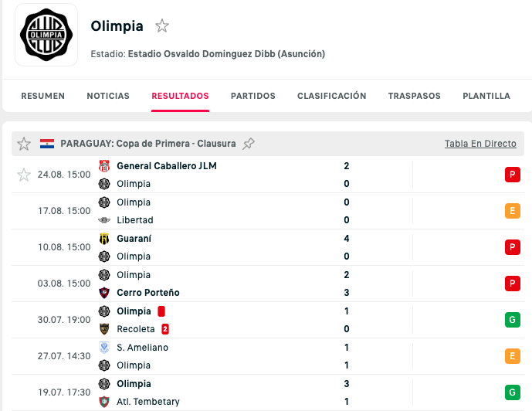Toggle favorite star for Copa de Primera league
Viewport: 532px width, 411px height.
pyautogui.click(x=24, y=144)
